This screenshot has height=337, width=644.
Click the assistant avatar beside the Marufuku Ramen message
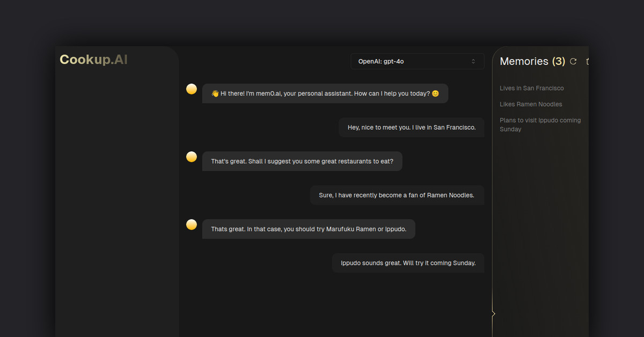pyautogui.click(x=192, y=224)
